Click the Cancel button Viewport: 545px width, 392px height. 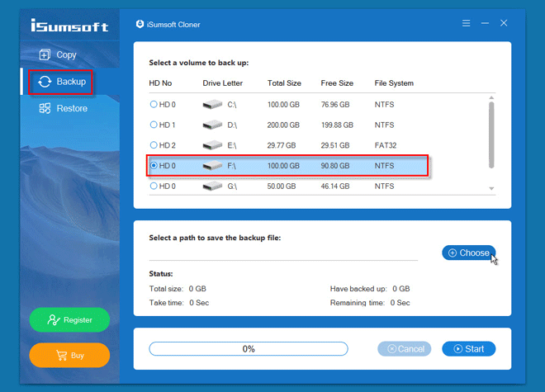click(x=405, y=349)
